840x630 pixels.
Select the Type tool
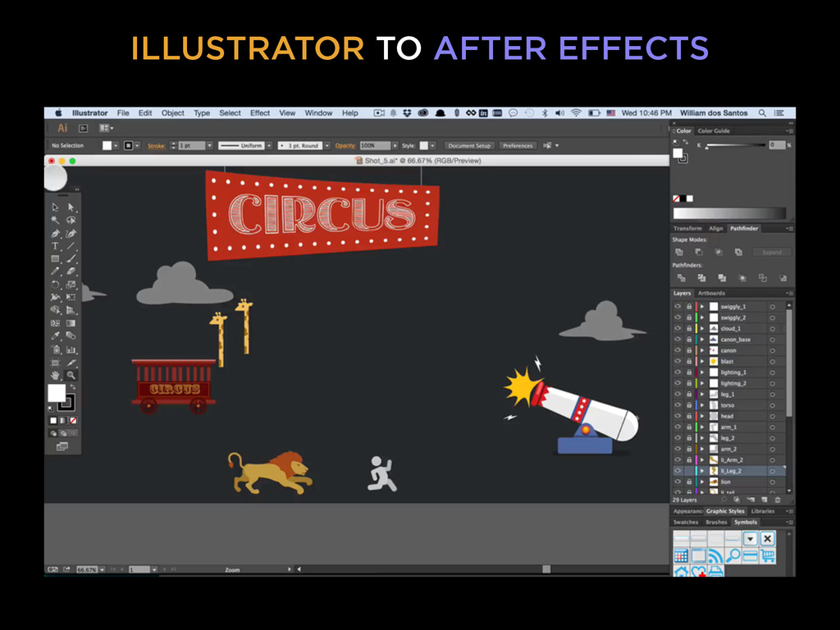pos(55,246)
